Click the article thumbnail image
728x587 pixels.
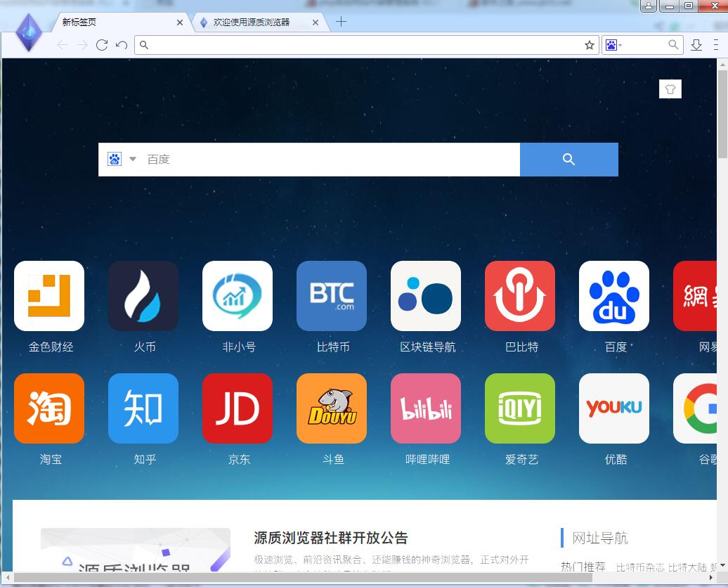(136, 550)
